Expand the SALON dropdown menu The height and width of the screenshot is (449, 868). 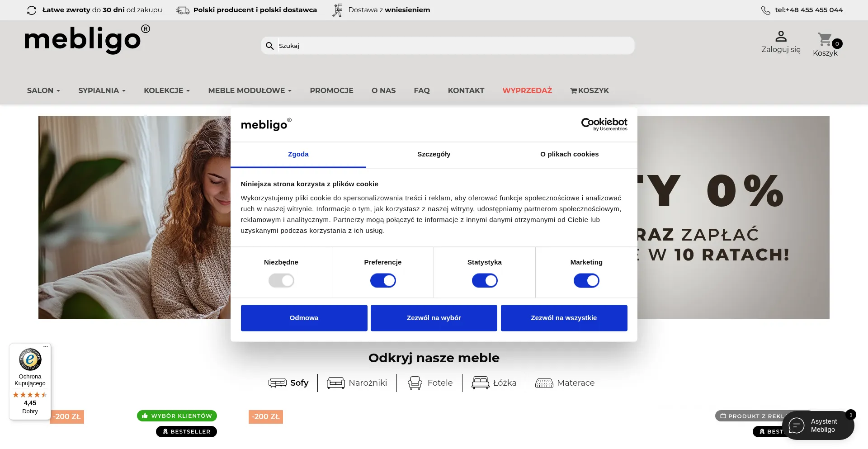coord(43,90)
